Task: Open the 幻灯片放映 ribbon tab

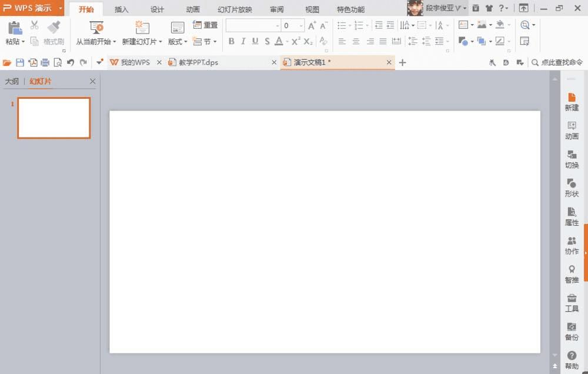Action: click(x=235, y=9)
